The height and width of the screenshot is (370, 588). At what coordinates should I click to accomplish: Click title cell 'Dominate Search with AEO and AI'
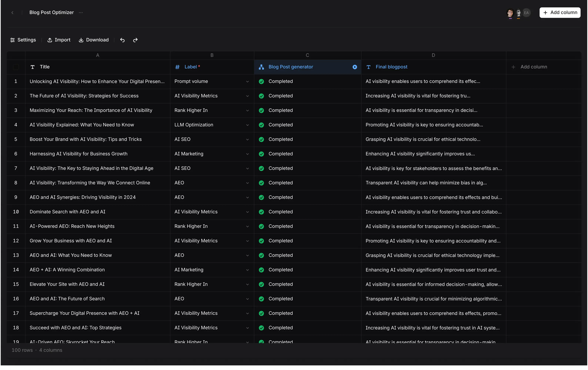click(98, 212)
